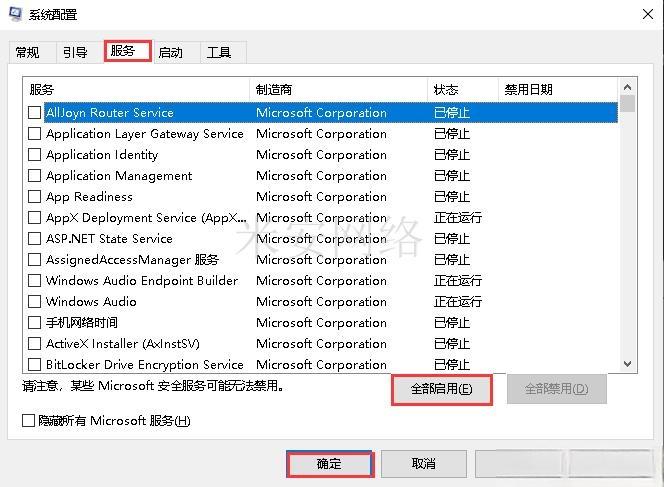Screen dimensions: 664x487
Task: Enable hide all Microsoft services checkbox
Action: pyautogui.click(x=29, y=421)
